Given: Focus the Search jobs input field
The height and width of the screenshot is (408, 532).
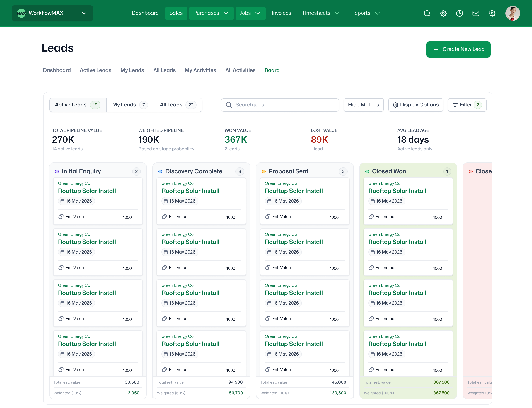Looking at the screenshot, I should click(x=280, y=105).
